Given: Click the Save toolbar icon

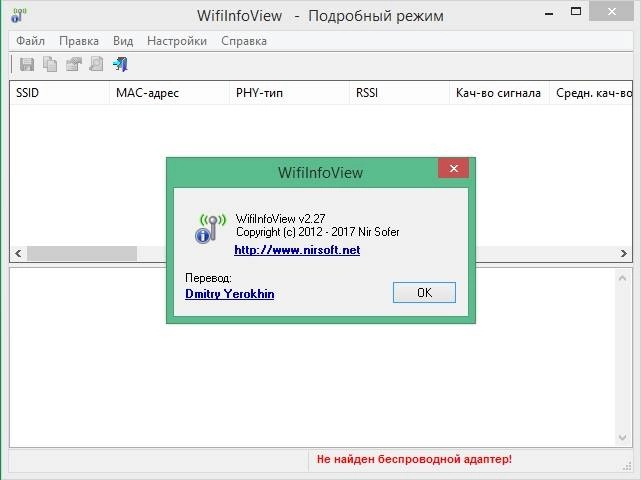Looking at the screenshot, I should [x=27, y=64].
